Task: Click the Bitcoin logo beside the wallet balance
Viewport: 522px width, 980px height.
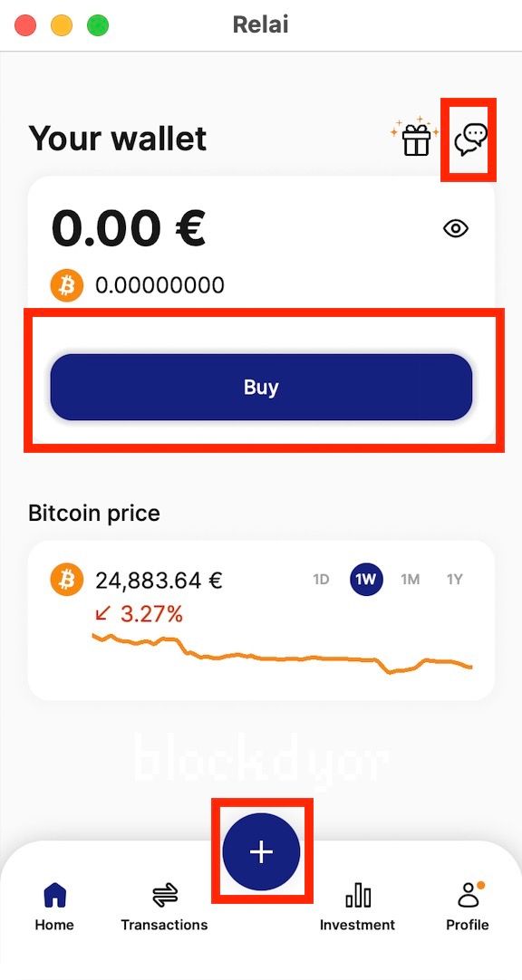Action: click(67, 285)
